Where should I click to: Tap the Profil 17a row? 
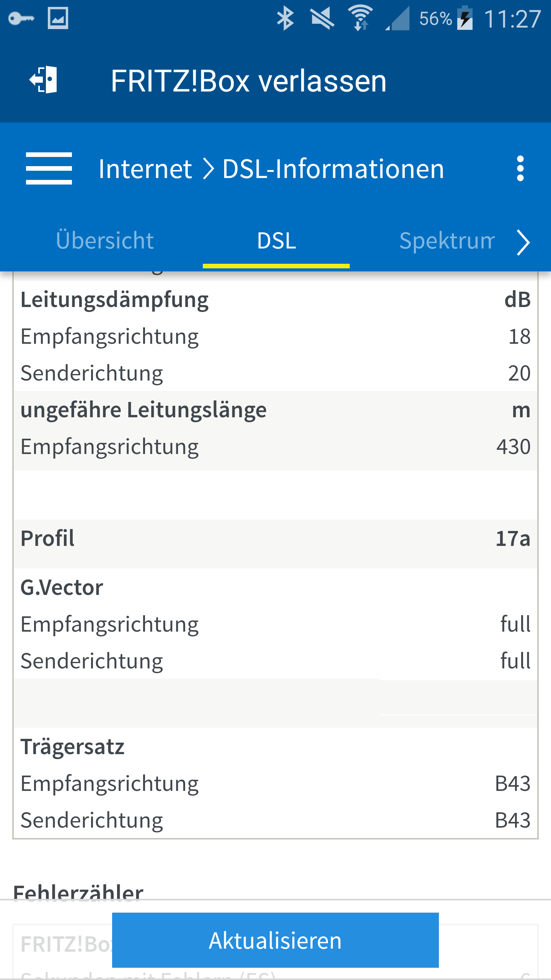[275, 538]
